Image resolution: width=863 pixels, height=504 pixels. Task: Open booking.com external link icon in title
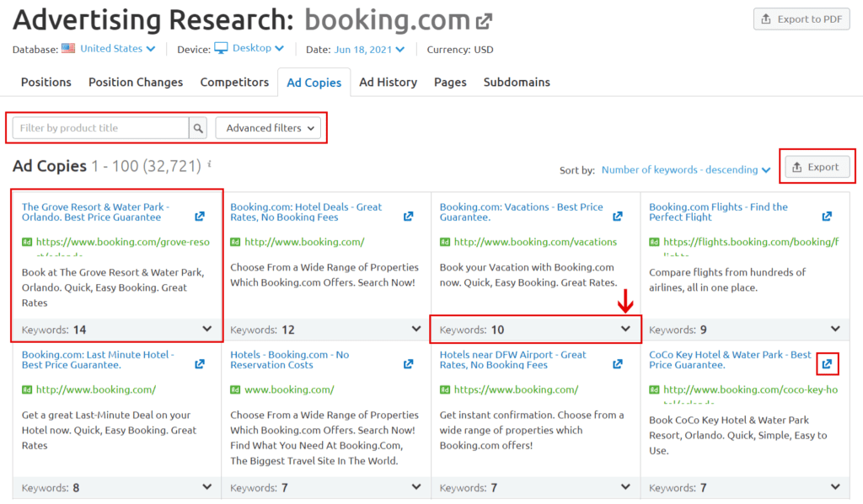tap(484, 21)
